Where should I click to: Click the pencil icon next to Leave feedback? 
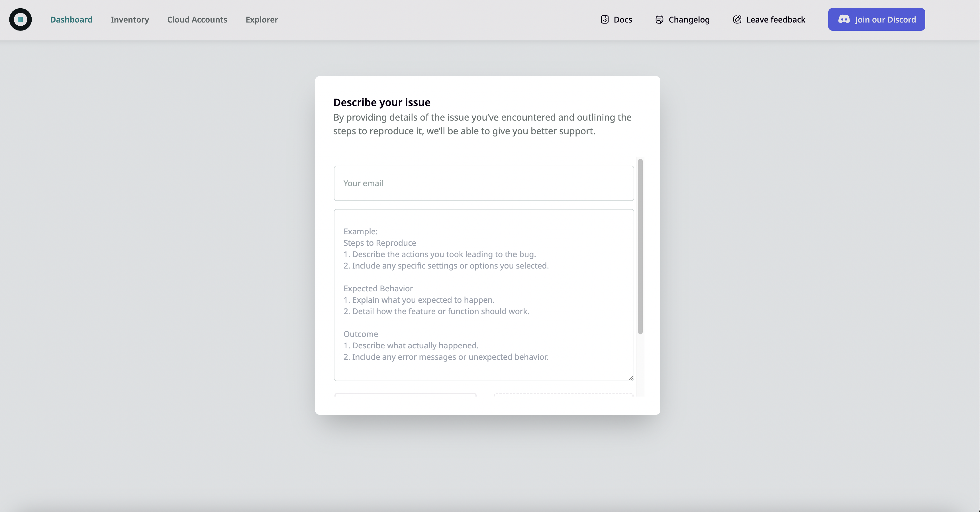click(737, 19)
